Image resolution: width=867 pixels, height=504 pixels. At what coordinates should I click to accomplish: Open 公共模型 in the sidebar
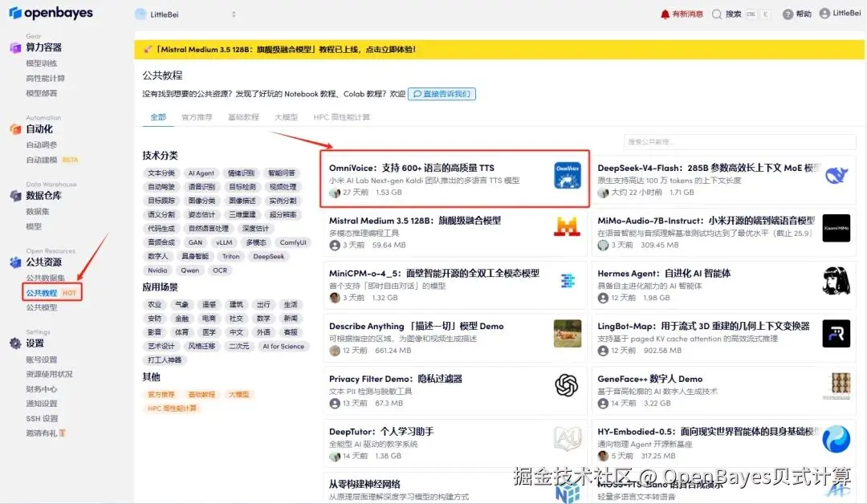[x=42, y=307]
